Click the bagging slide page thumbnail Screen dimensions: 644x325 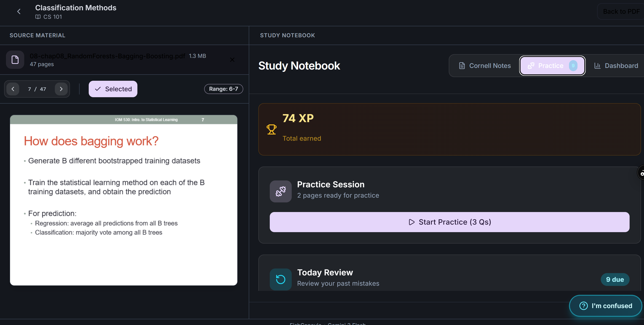[123, 200]
